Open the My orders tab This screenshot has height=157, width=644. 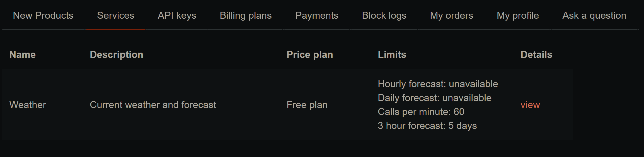pyautogui.click(x=451, y=16)
